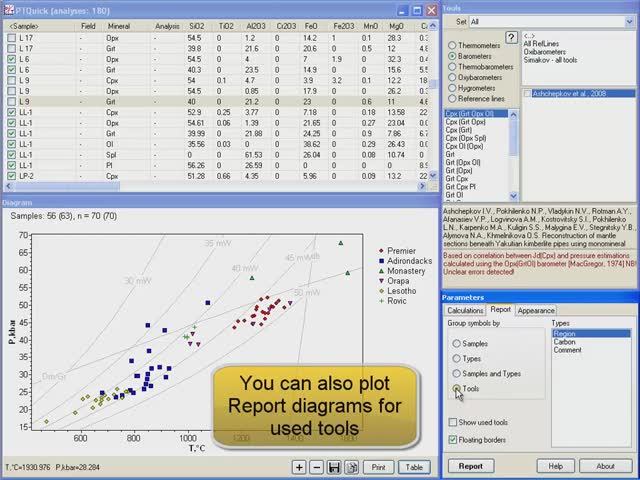Select the Thermobarometers radio button
Image resolution: width=640 pixels, height=480 pixels.
point(452,67)
